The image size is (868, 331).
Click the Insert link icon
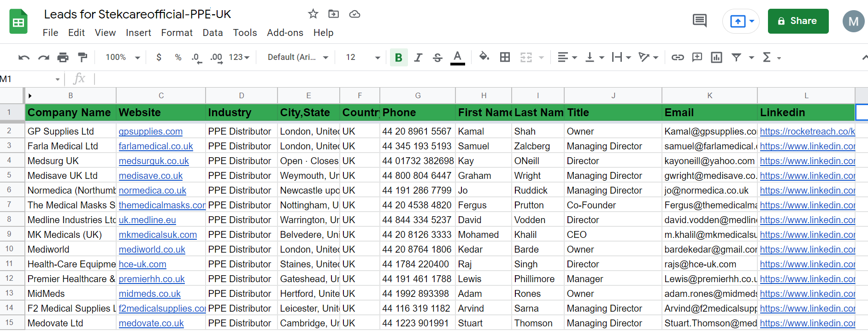(x=678, y=57)
